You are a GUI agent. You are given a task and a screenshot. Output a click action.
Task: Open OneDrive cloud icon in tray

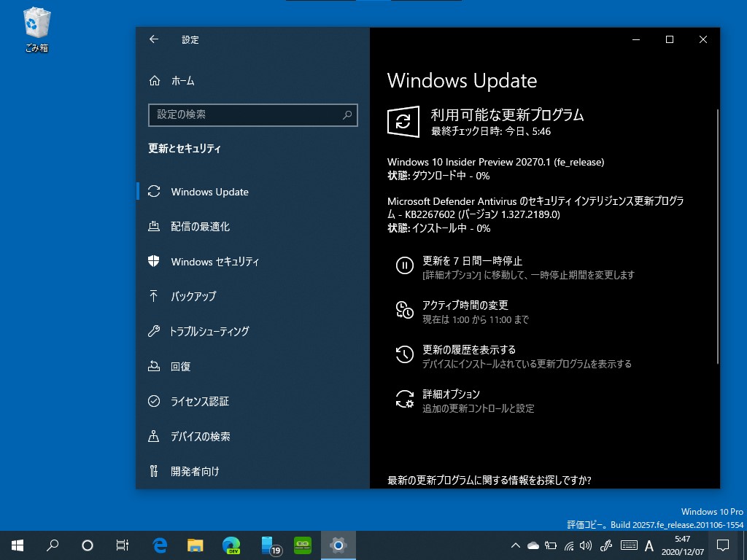533,545
